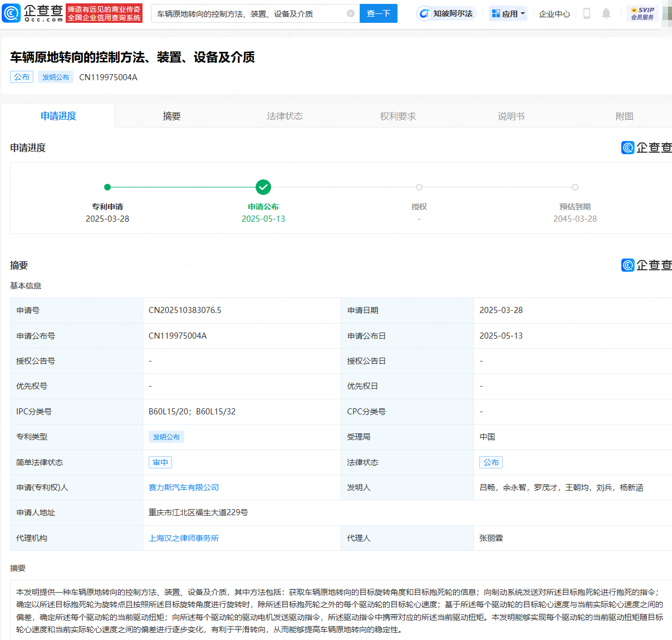This screenshot has width=672, height=640.
Task: Click the 发明公布 patent type tag in table
Action: pos(166,437)
